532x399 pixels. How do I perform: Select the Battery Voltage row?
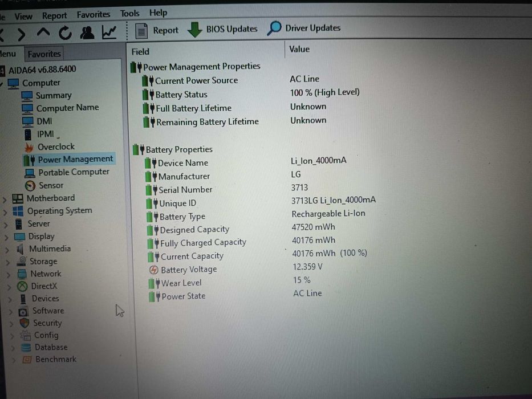pos(236,268)
